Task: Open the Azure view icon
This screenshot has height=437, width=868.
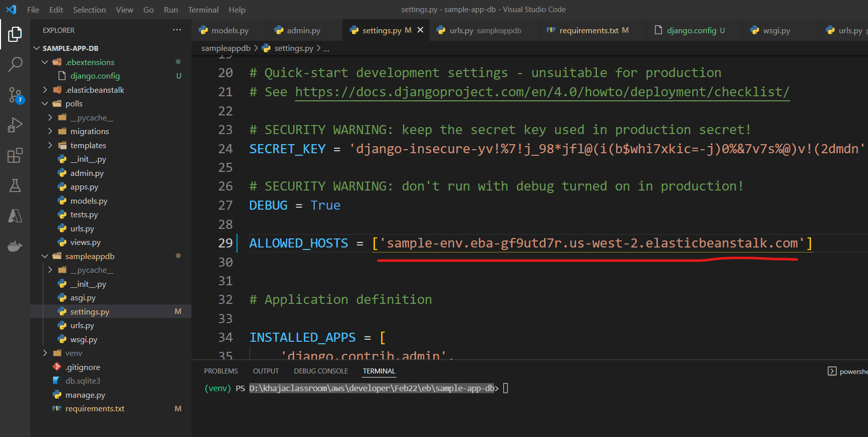Action: pyautogui.click(x=15, y=216)
